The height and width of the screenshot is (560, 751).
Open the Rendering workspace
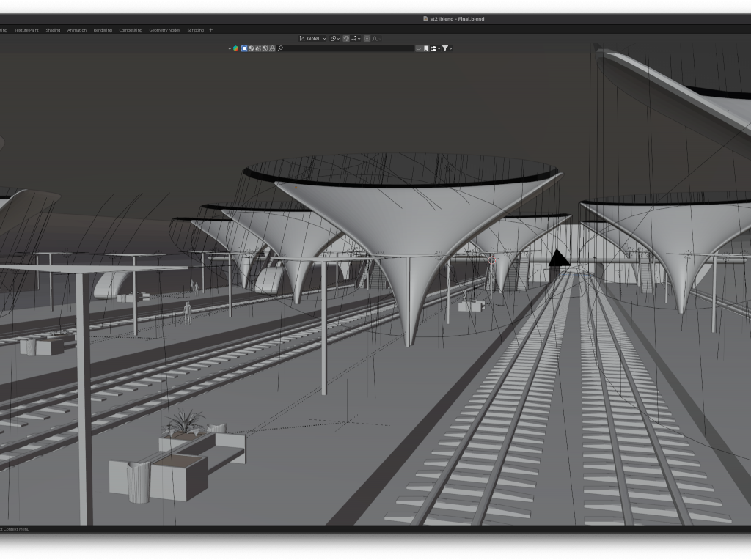(x=103, y=30)
